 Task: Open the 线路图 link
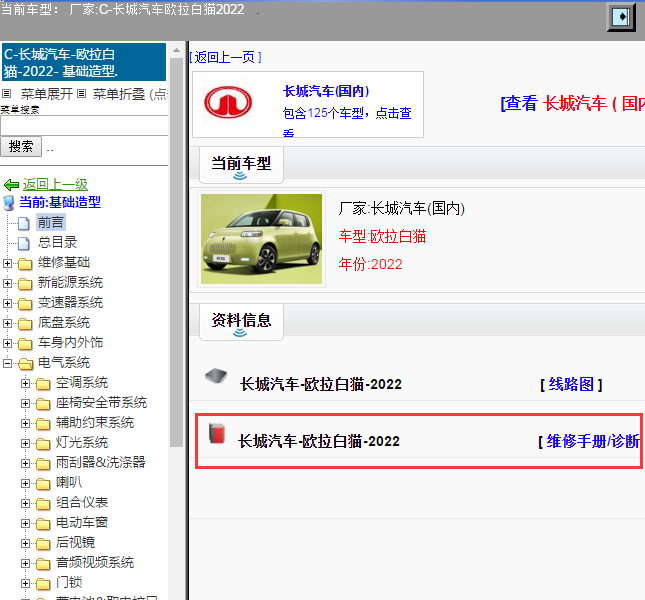[571, 385]
